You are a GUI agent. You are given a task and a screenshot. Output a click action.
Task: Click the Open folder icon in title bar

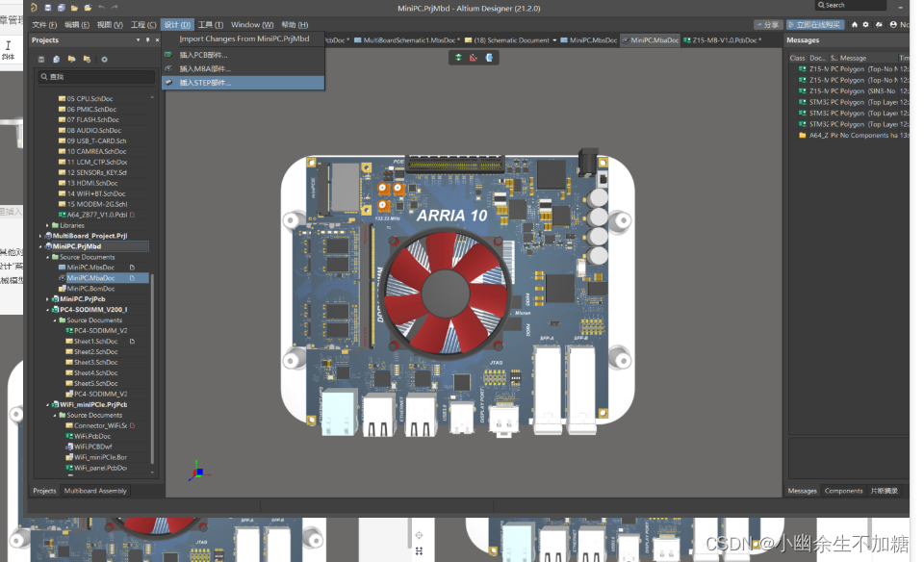click(74, 7)
